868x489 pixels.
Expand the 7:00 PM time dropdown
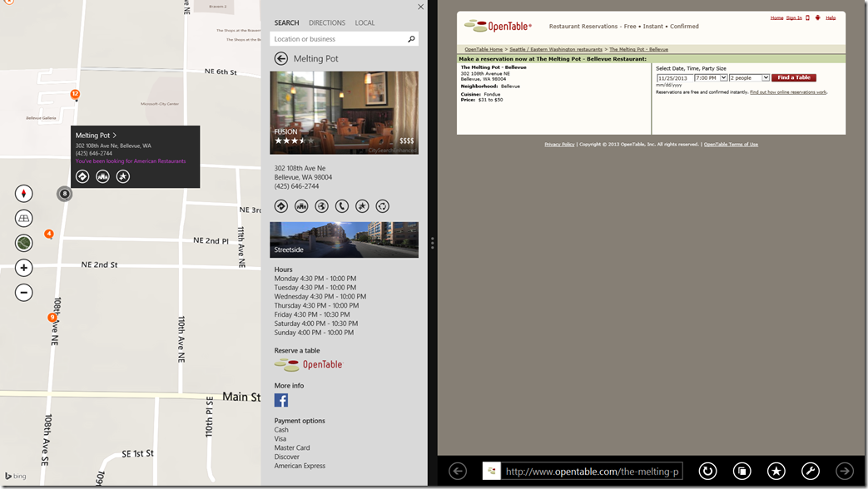723,78
